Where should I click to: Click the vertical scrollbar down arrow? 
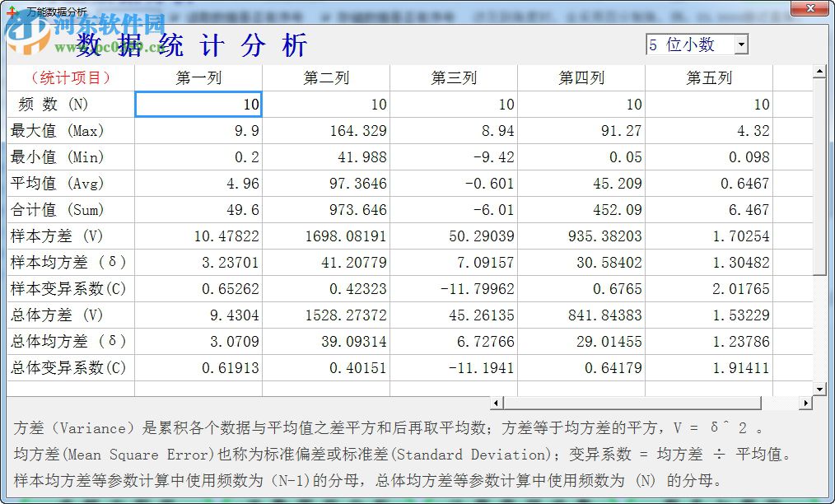(819, 389)
